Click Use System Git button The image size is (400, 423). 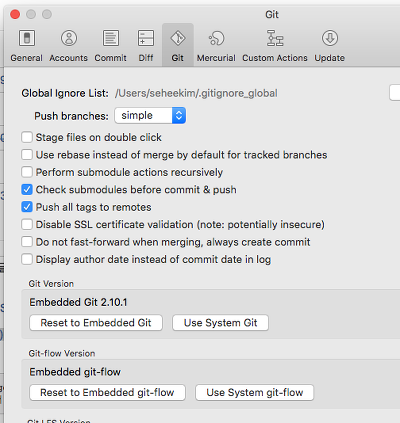pos(220,323)
